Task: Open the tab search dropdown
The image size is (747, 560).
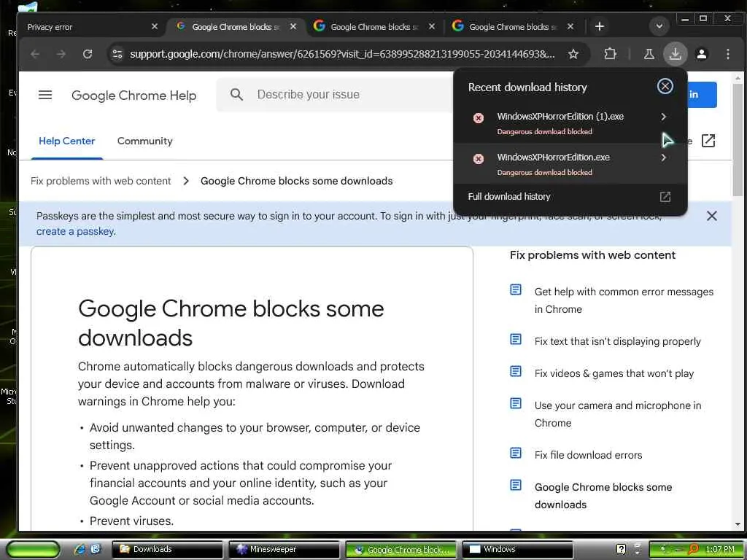Action: [659, 26]
